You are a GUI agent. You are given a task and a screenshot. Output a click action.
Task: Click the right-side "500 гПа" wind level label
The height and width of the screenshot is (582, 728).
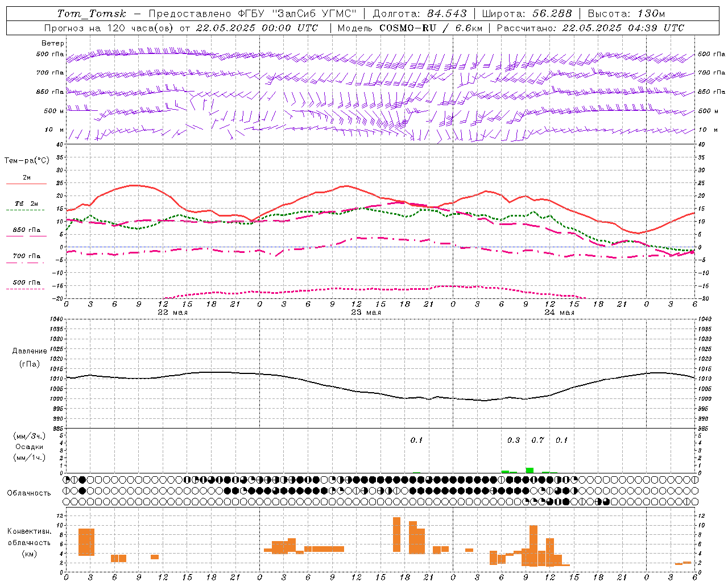712,54
